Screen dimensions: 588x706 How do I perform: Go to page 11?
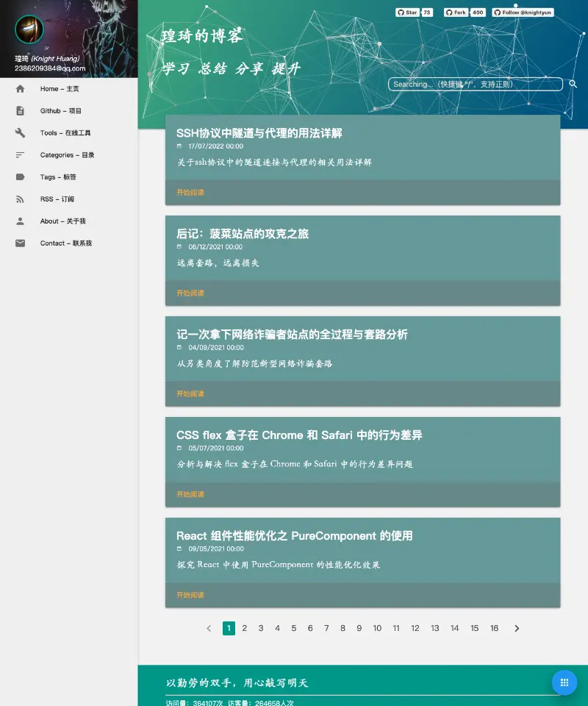(396, 628)
